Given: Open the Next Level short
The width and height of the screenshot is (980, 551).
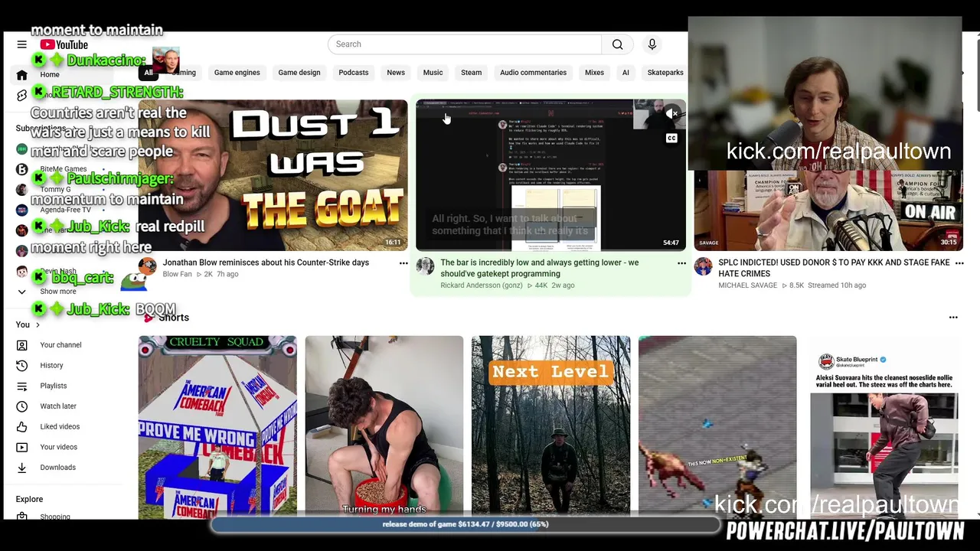Looking at the screenshot, I should [x=551, y=427].
